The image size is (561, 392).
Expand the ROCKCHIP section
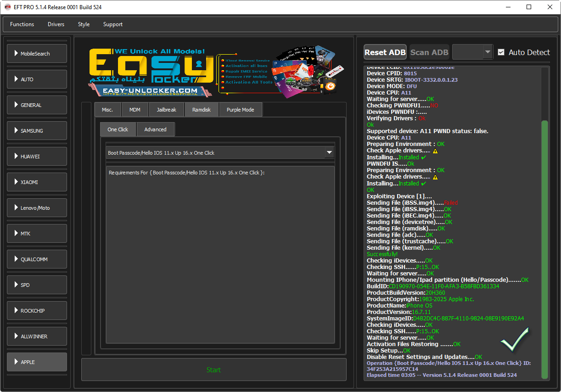37,311
